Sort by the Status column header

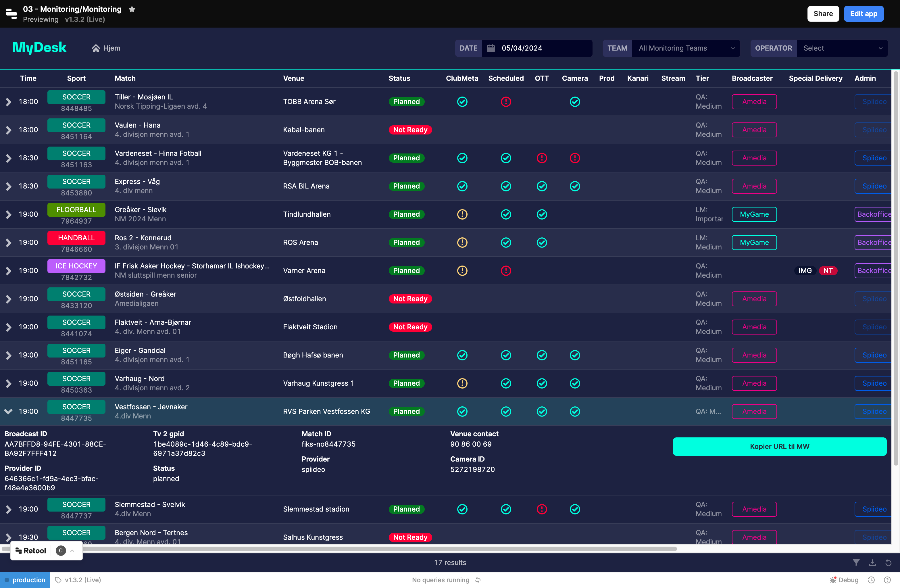pos(399,78)
